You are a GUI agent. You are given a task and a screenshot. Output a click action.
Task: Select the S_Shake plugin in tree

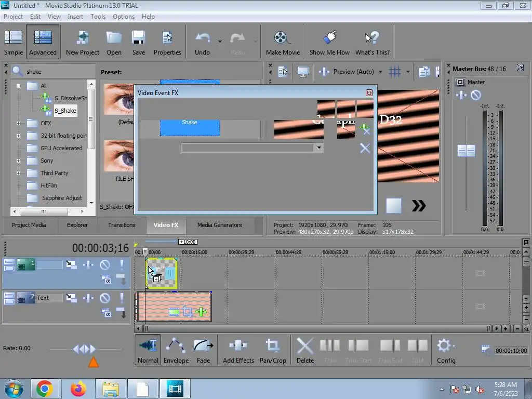[x=65, y=111]
